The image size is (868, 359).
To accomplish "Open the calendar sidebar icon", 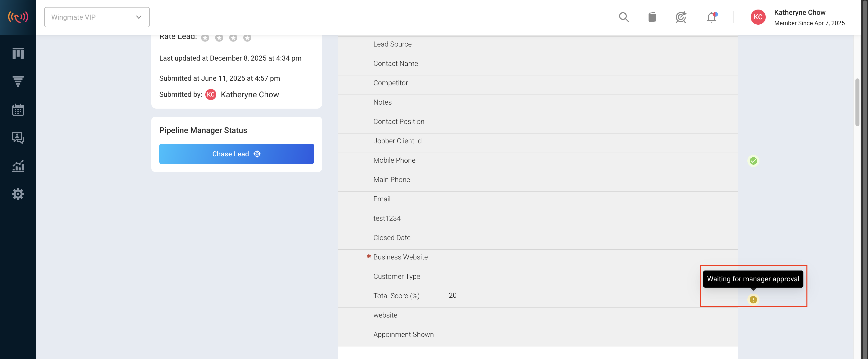I will coord(18,110).
